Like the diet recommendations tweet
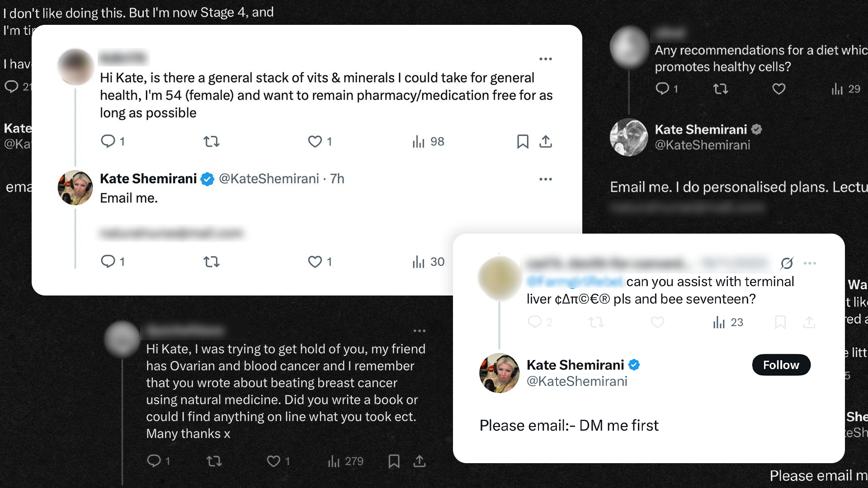This screenshot has width=868, height=488. [x=778, y=89]
